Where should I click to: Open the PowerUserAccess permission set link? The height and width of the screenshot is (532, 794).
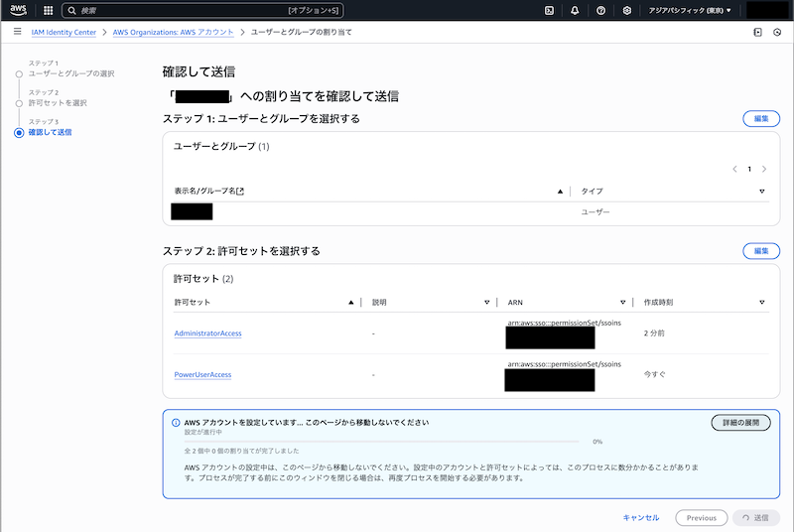202,374
